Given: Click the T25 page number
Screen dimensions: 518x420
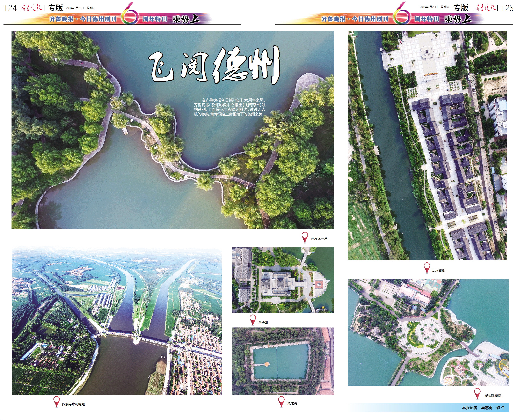Looking at the screenshot, I should 507,8.
